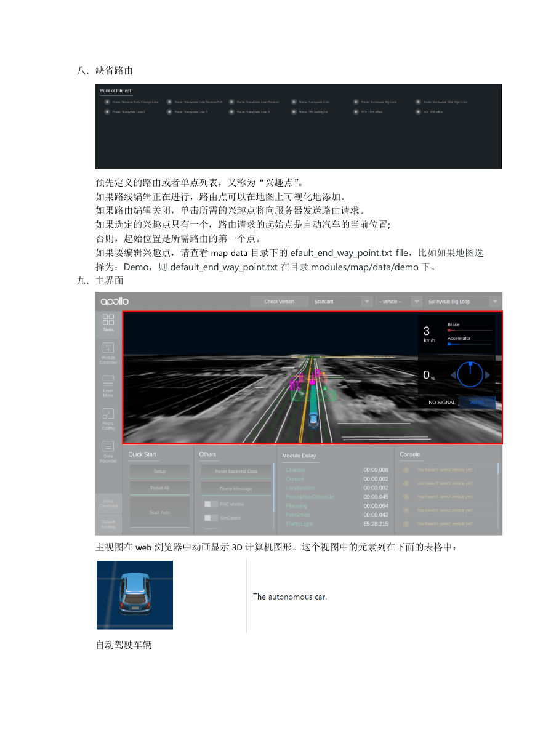Click the Others panel scrollbar
This screenshot has width=535, height=756.
tap(274, 488)
